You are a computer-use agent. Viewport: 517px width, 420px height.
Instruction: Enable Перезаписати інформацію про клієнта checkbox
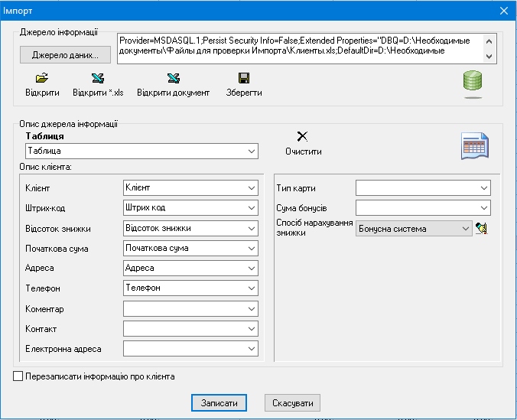(18, 376)
